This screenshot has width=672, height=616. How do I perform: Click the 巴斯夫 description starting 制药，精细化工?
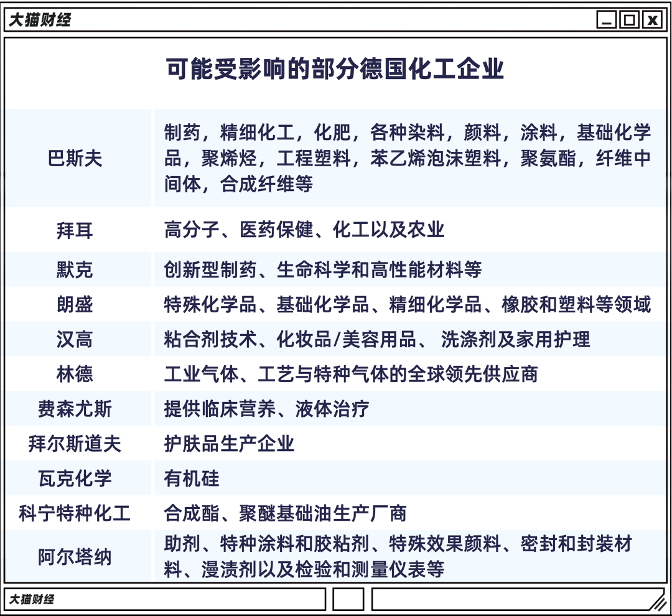pyautogui.click(x=408, y=158)
